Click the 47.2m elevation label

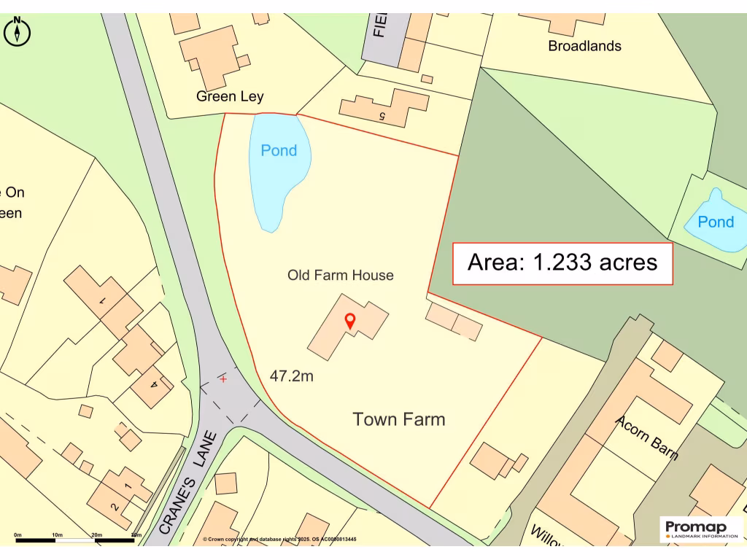pos(291,376)
